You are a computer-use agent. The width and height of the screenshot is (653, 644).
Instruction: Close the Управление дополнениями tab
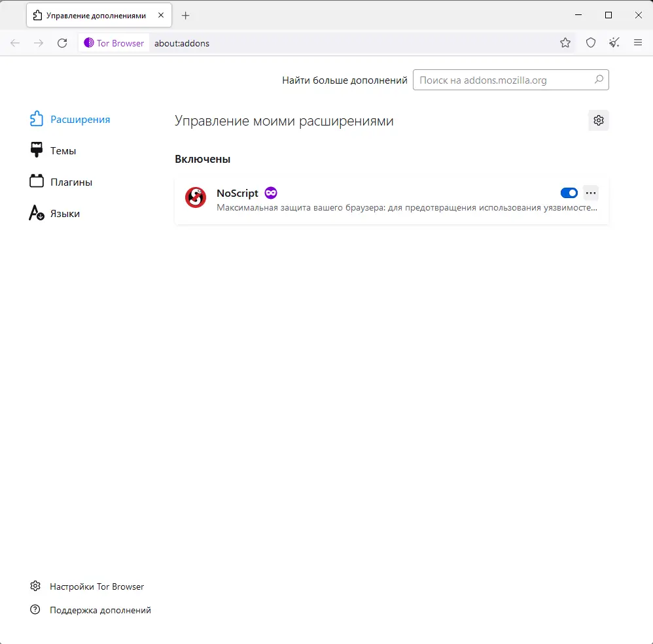[x=161, y=15]
